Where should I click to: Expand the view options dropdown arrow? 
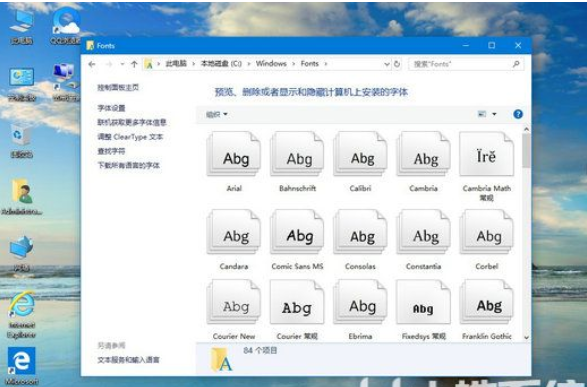(x=494, y=114)
